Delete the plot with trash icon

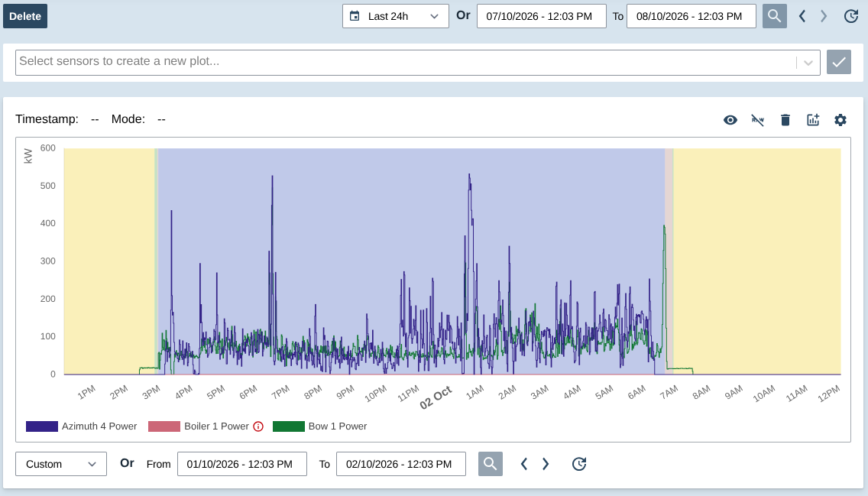click(785, 119)
